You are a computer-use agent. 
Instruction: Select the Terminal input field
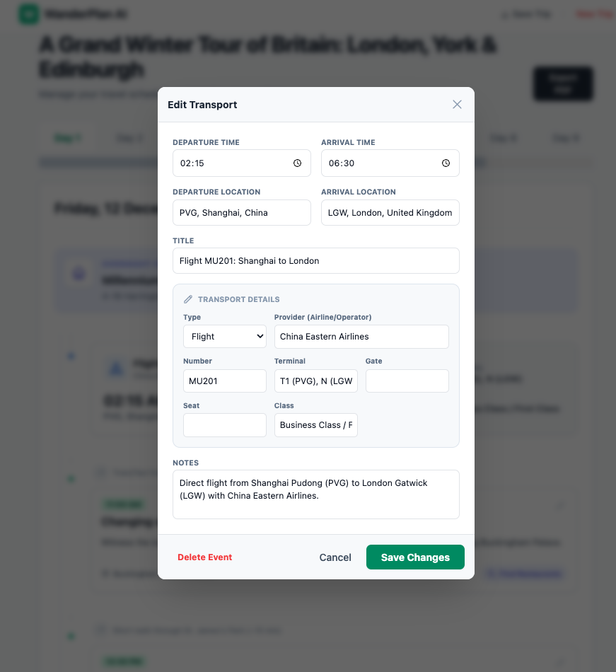click(x=316, y=381)
